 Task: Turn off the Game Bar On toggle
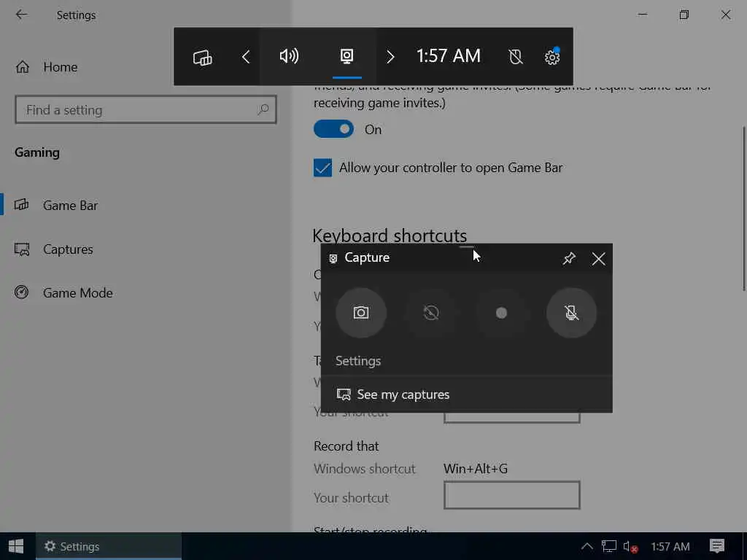point(333,129)
